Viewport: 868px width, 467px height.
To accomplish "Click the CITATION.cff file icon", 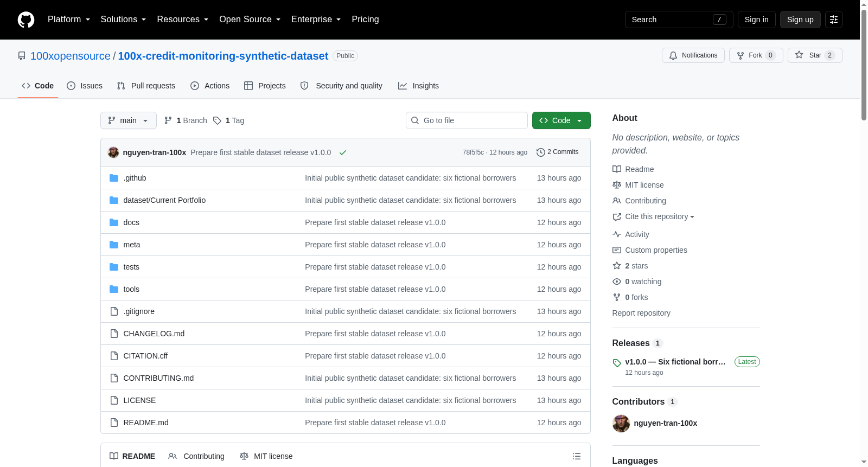I will 114,356.
